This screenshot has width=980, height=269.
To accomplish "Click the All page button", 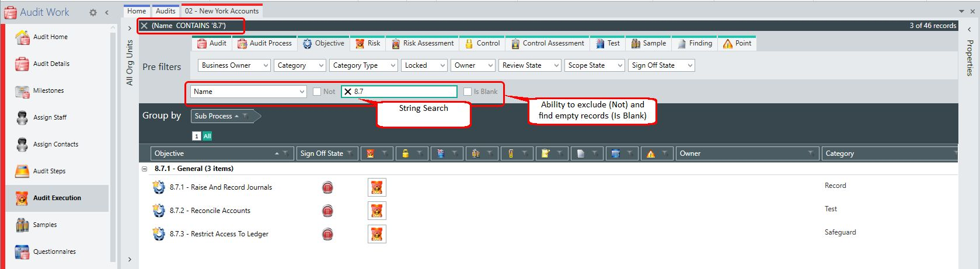I will [x=207, y=136].
